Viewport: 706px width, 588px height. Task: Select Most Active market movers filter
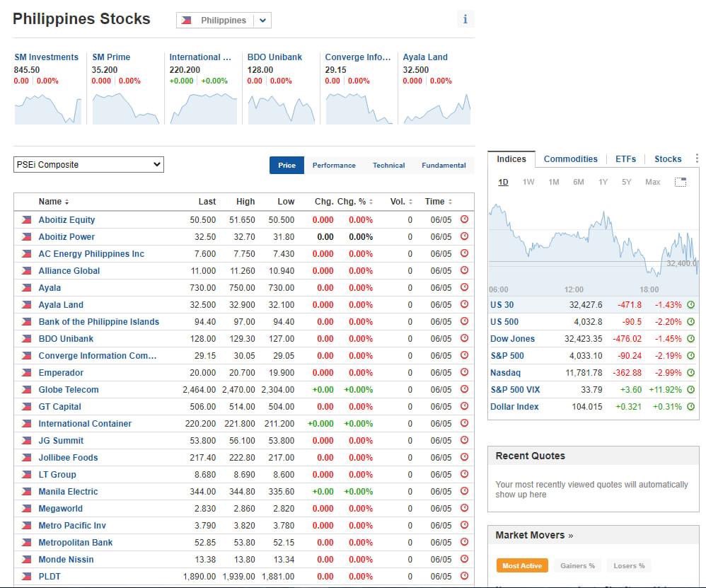coord(522,565)
